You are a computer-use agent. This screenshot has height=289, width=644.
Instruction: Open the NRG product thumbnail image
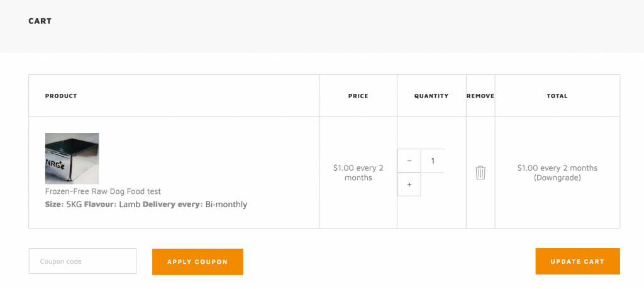pyautogui.click(x=72, y=159)
